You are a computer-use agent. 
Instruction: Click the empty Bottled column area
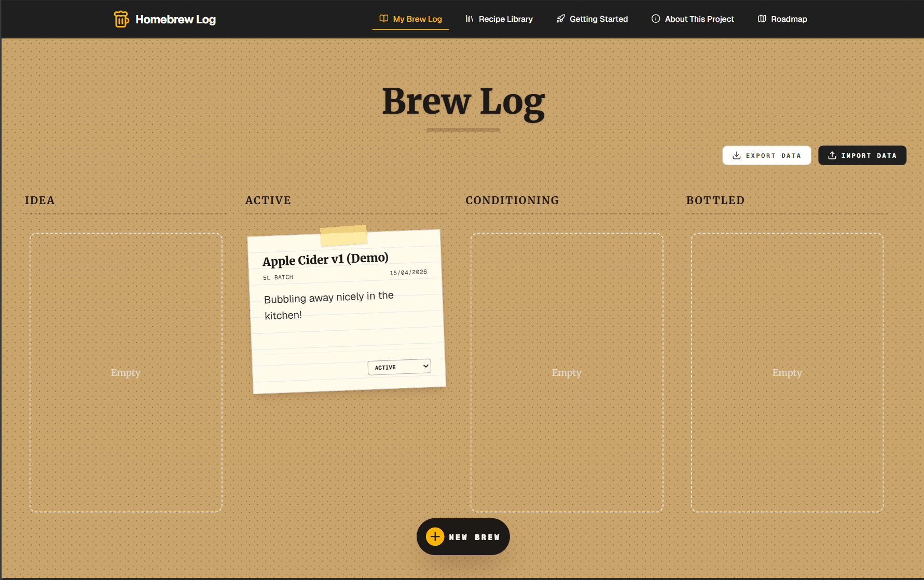coord(787,372)
